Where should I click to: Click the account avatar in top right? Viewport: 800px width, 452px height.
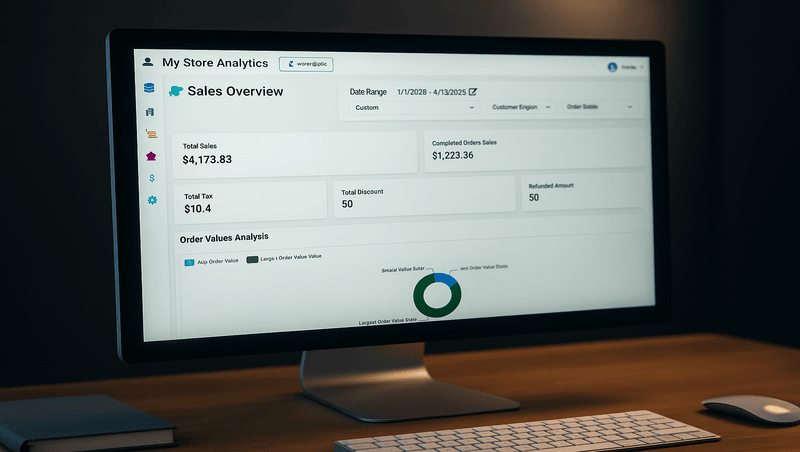coord(612,67)
